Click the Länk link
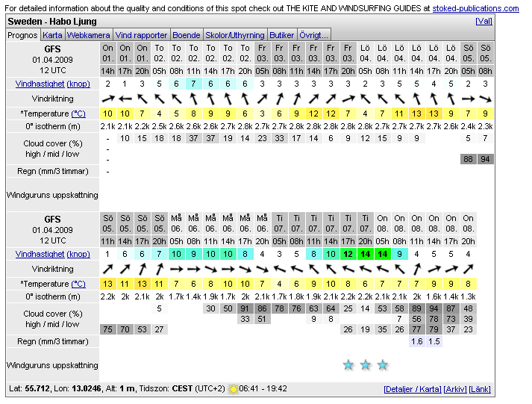 [x=480, y=389]
